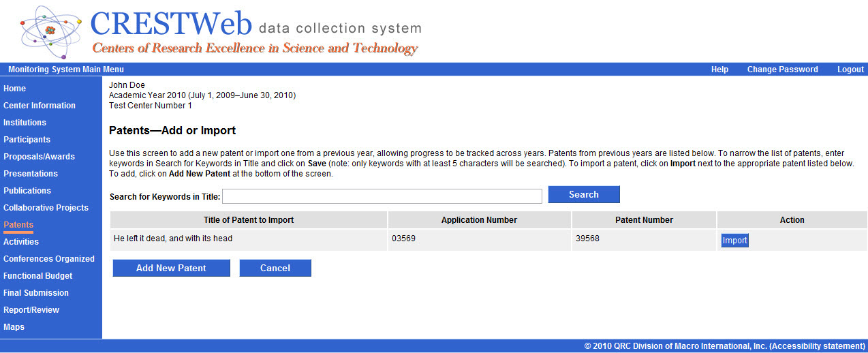Click patent number 39568
The height and width of the screenshot is (353, 868).
pyautogui.click(x=587, y=239)
